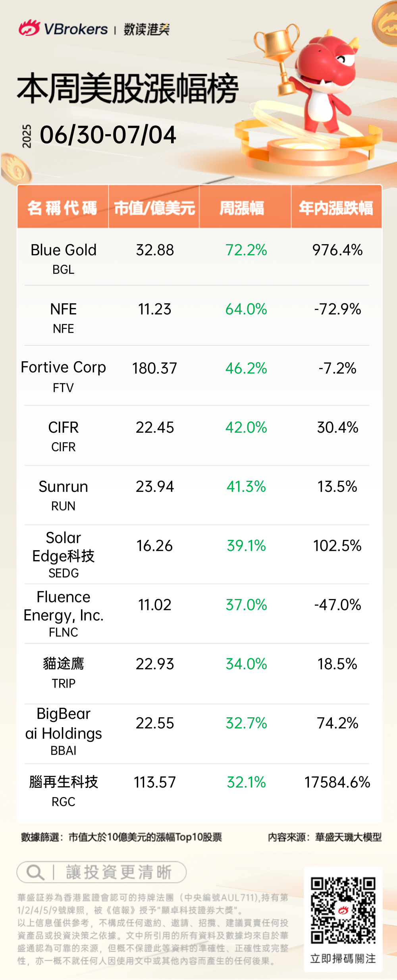Open the Fortive Corp FTV stock
397x980 pixels.
click(x=64, y=375)
